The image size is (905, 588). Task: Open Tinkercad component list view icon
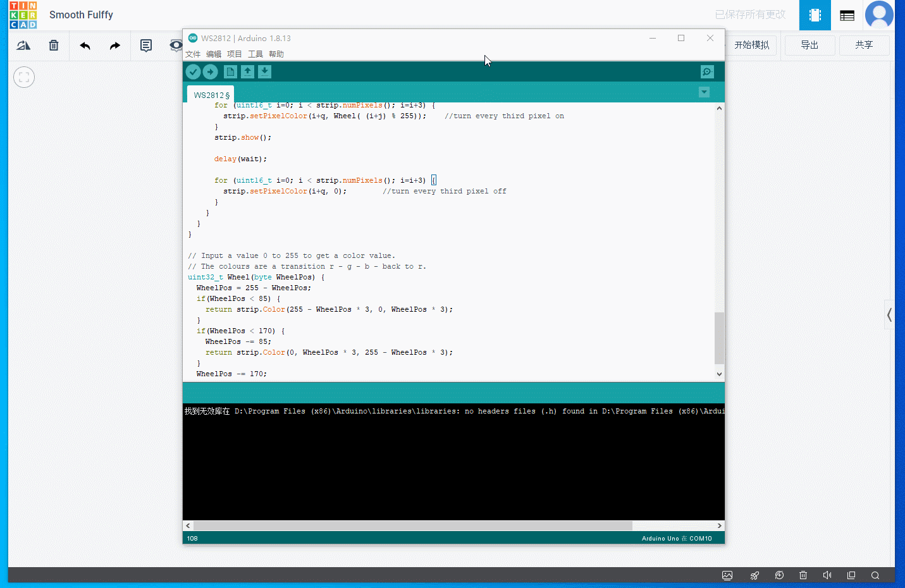(847, 15)
